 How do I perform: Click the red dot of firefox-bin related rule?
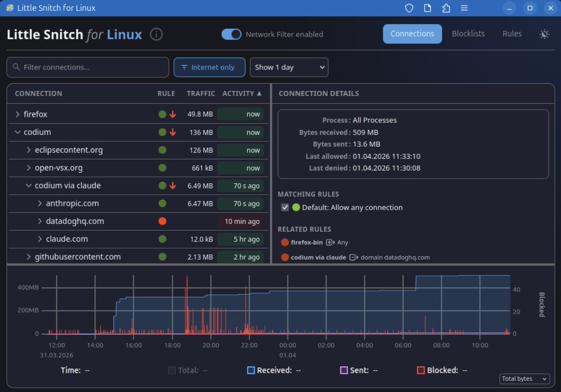pos(285,242)
